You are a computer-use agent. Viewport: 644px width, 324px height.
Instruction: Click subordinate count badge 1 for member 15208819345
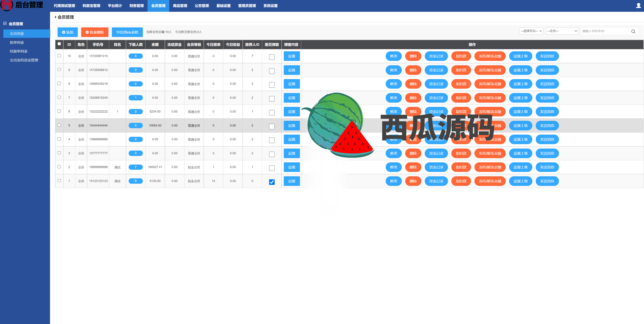pyautogui.click(x=136, y=98)
